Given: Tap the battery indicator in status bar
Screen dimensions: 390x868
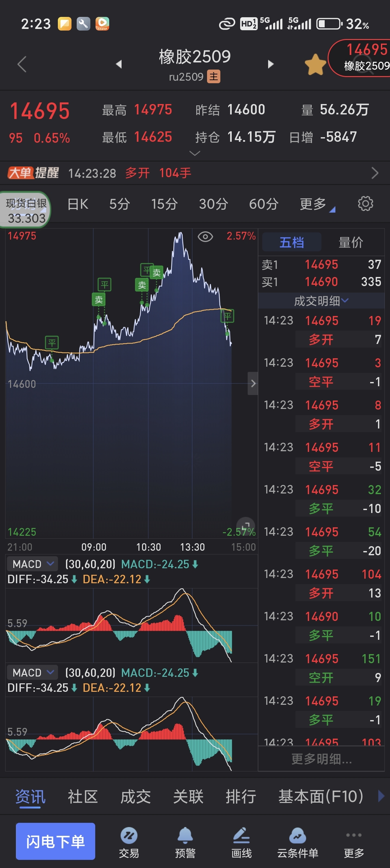Looking at the screenshot, I should tap(329, 24).
